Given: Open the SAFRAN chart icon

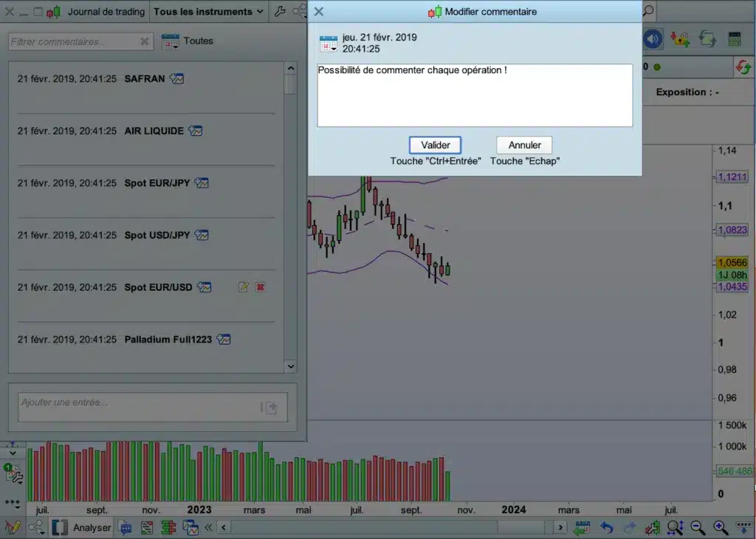Looking at the screenshot, I should tap(176, 78).
